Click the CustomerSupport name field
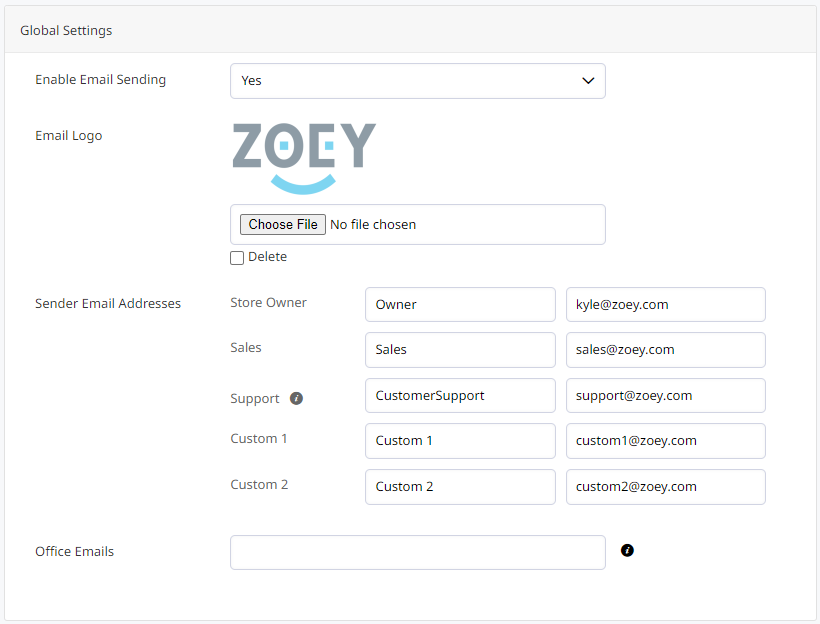Viewport: 820px width, 624px height. [460, 395]
